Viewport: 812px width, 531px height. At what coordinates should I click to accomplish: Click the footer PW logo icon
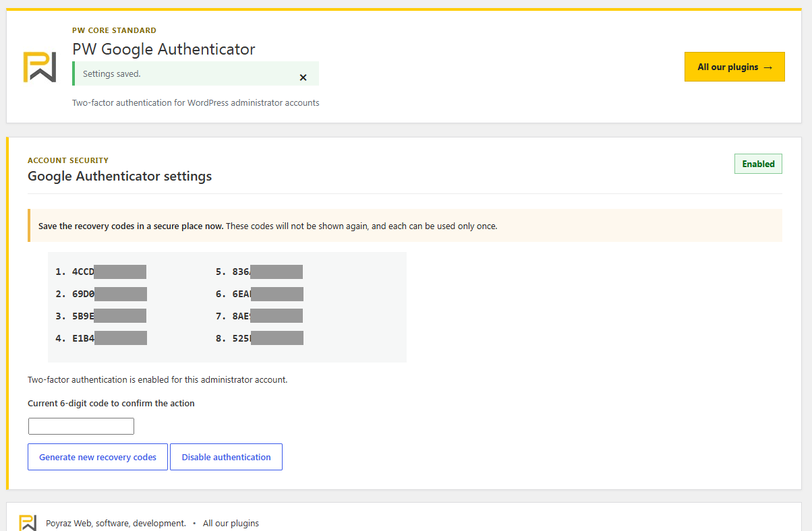pyautogui.click(x=28, y=523)
